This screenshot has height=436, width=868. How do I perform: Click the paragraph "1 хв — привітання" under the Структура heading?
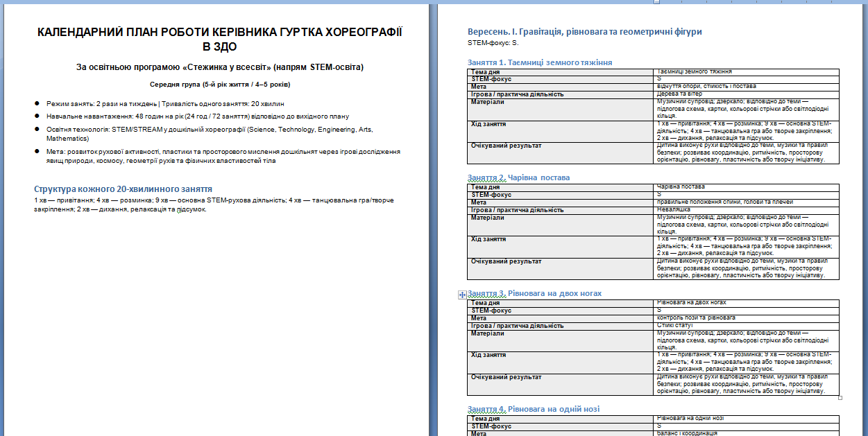[x=214, y=204]
